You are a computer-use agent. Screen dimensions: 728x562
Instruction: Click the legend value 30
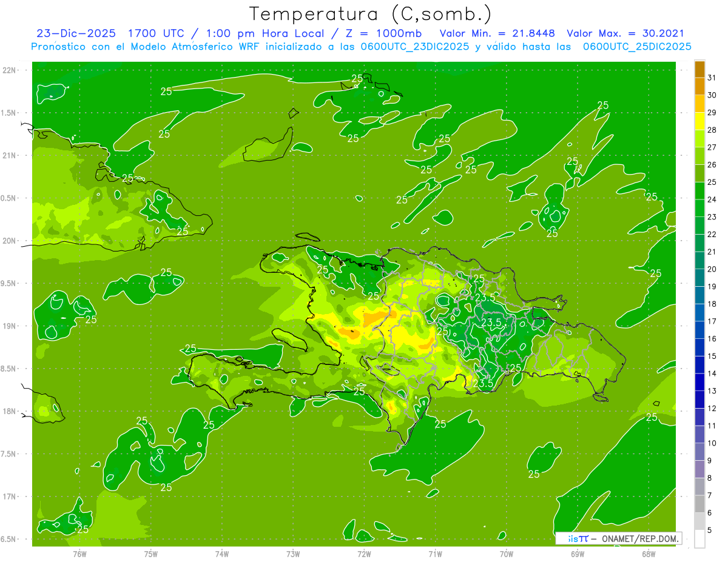click(712, 95)
